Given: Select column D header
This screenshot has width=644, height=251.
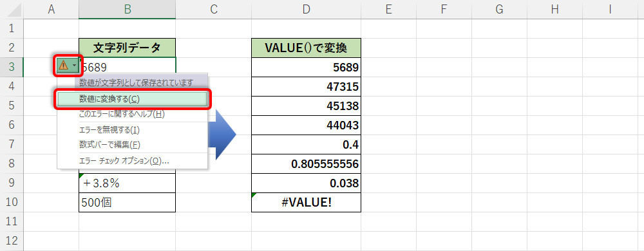Looking at the screenshot, I should click(306, 10).
